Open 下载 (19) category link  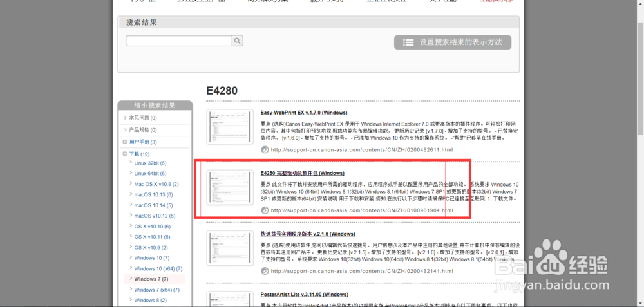[x=139, y=154]
